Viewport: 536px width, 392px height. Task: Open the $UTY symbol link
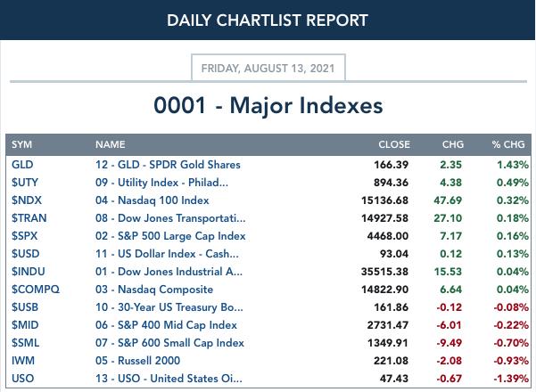[x=25, y=183]
